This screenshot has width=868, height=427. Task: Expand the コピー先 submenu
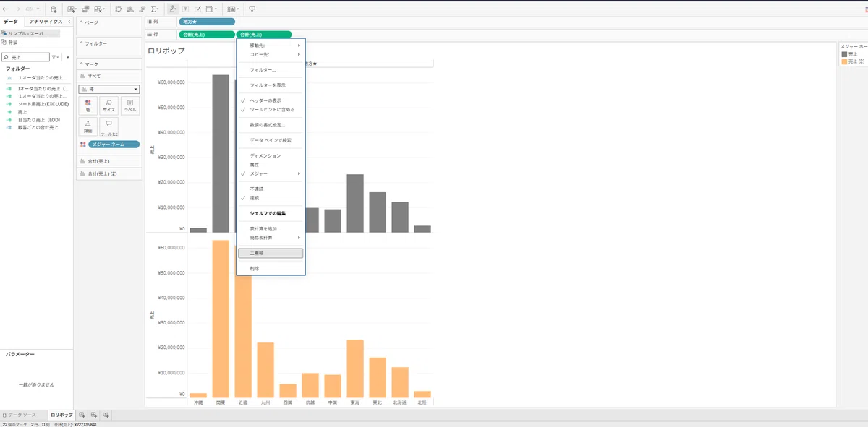pos(271,54)
